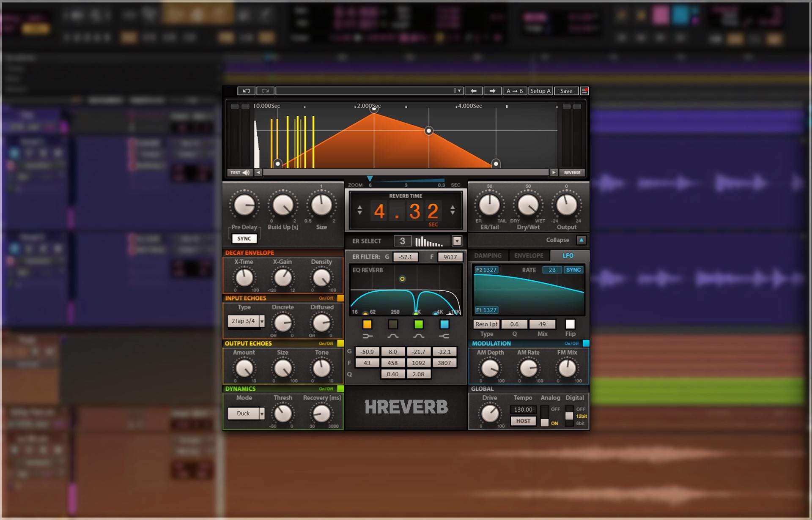
Task: Collapse the lower panel with triangle
Action: (582, 240)
